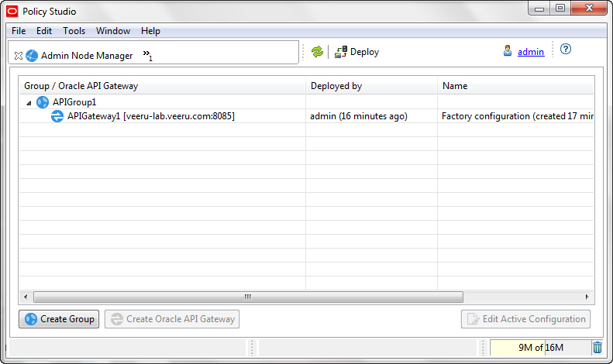
Task: Click horizontal scrollbar right arrow
Action: pos(587,297)
